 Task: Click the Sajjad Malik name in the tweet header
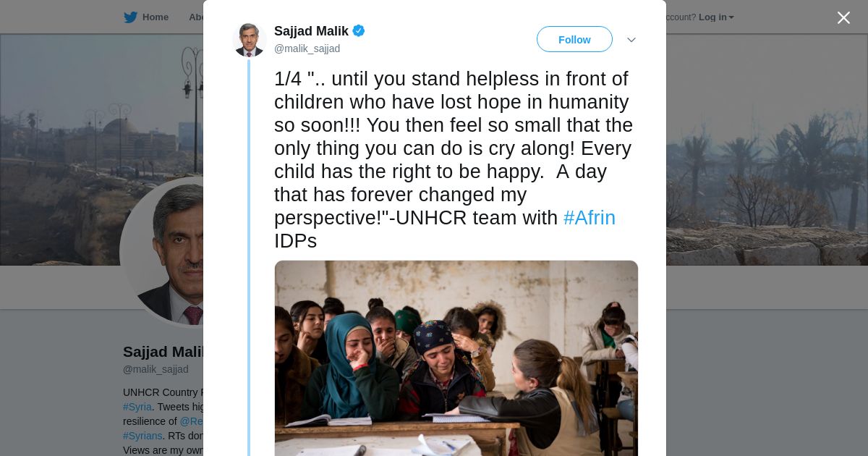pos(311,31)
